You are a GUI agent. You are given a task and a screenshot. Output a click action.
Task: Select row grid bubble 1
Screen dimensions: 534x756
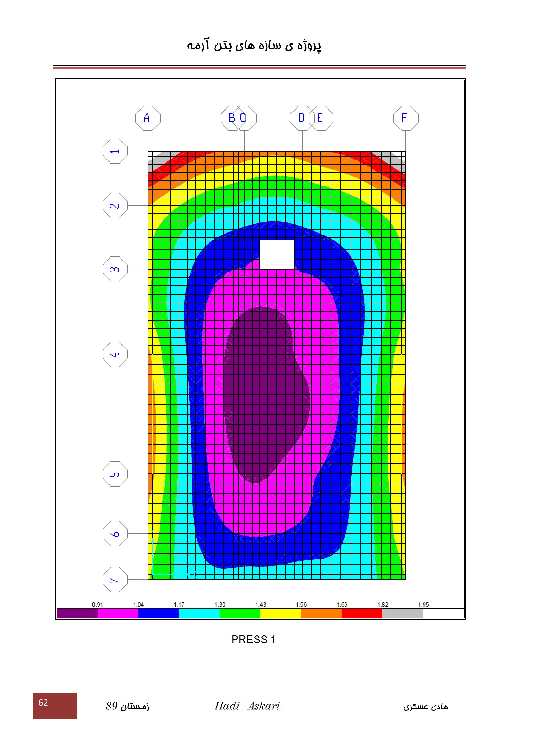click(x=115, y=151)
